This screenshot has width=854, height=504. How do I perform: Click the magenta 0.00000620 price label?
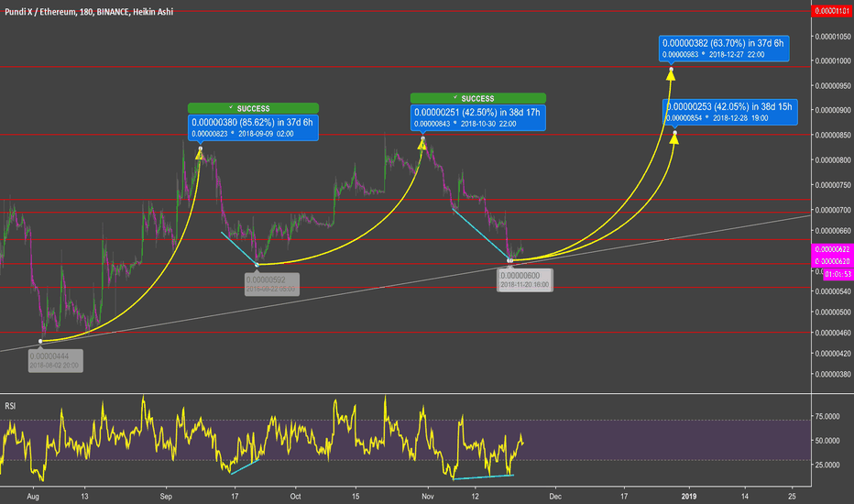832,261
